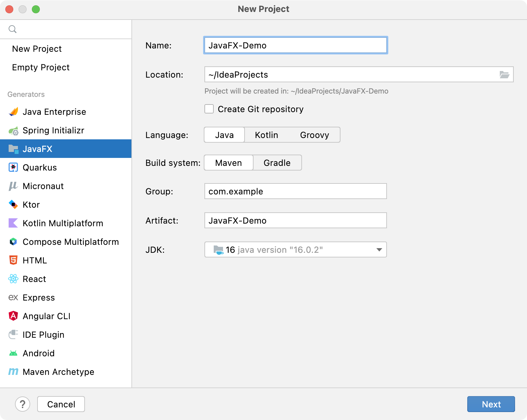Click the Maven Archetype m icon

(13, 372)
